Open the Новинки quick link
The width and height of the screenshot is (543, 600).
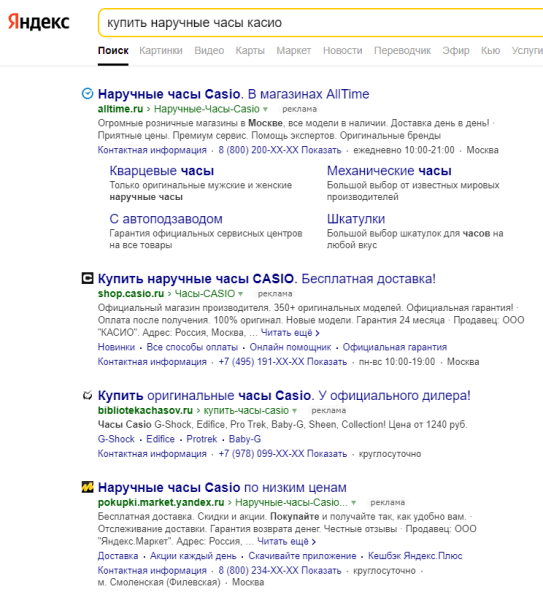(116, 347)
